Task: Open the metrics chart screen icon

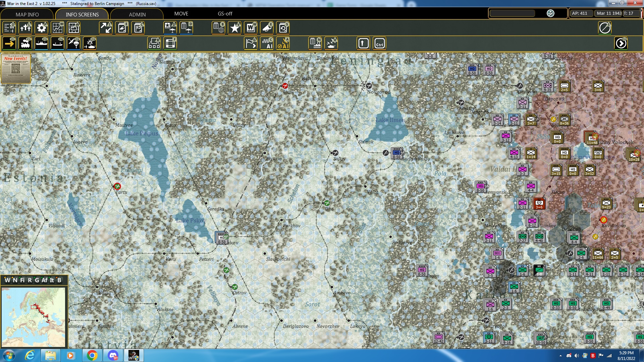Action: (x=57, y=28)
